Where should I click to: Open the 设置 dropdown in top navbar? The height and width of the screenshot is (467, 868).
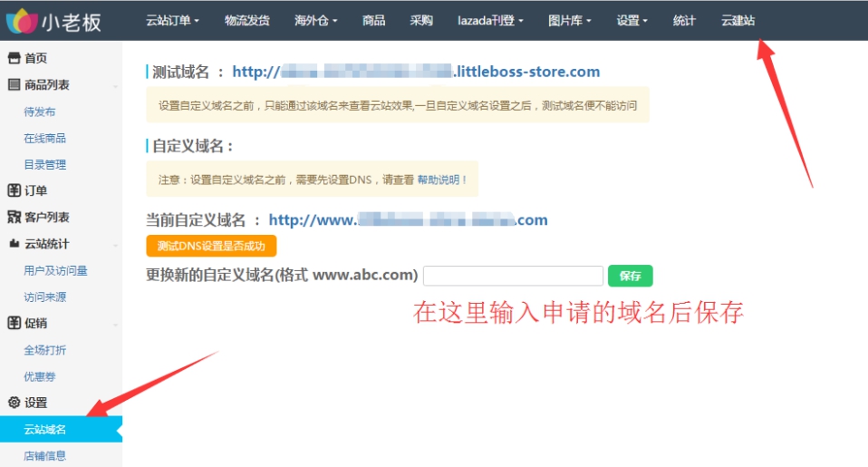[632, 21]
